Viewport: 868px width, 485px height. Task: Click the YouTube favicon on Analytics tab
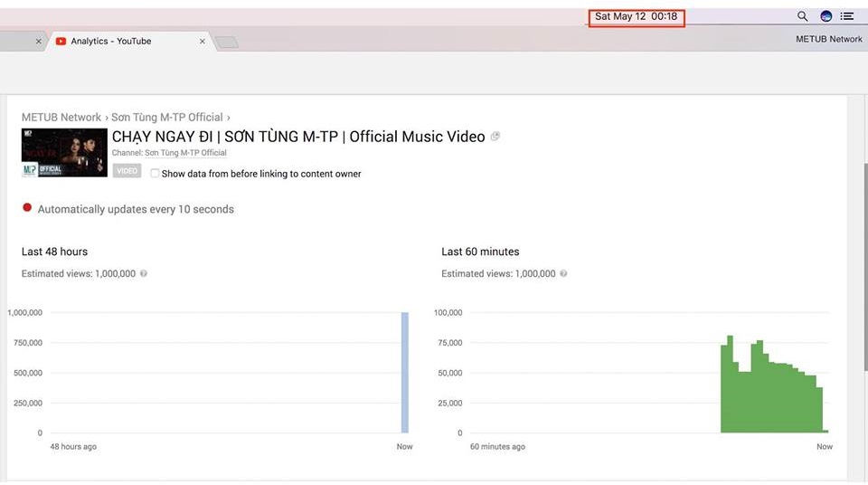pos(61,42)
